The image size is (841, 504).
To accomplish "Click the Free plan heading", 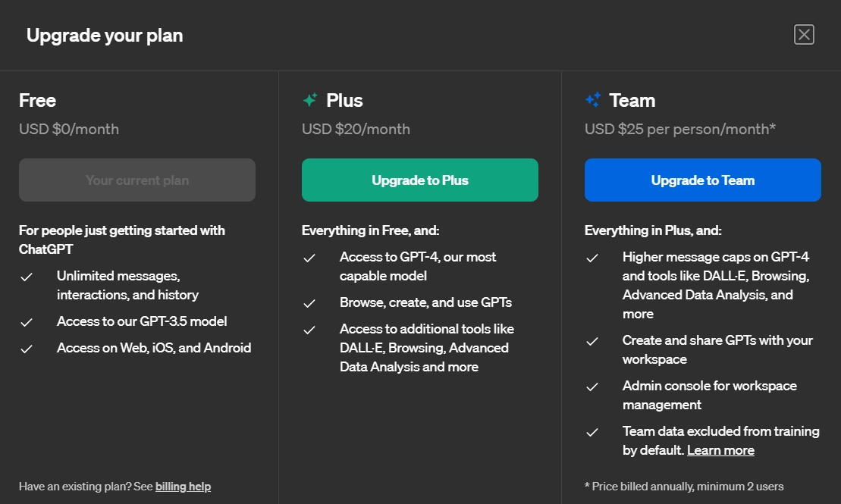I will [x=38, y=100].
